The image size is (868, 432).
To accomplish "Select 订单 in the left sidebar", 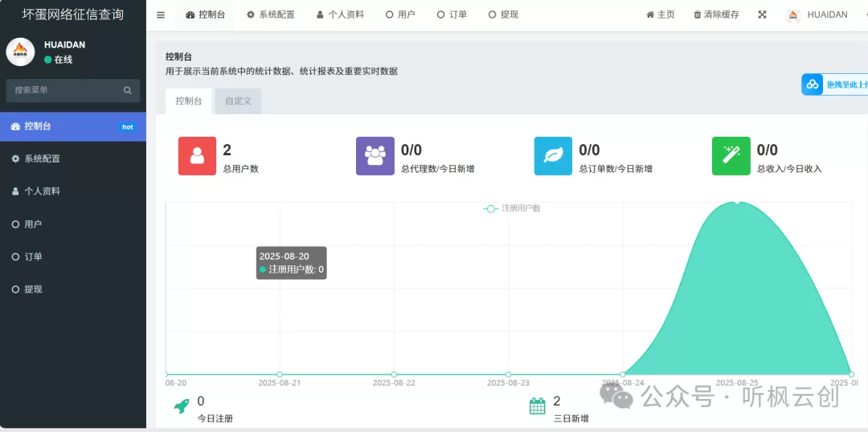I will pyautogui.click(x=33, y=257).
